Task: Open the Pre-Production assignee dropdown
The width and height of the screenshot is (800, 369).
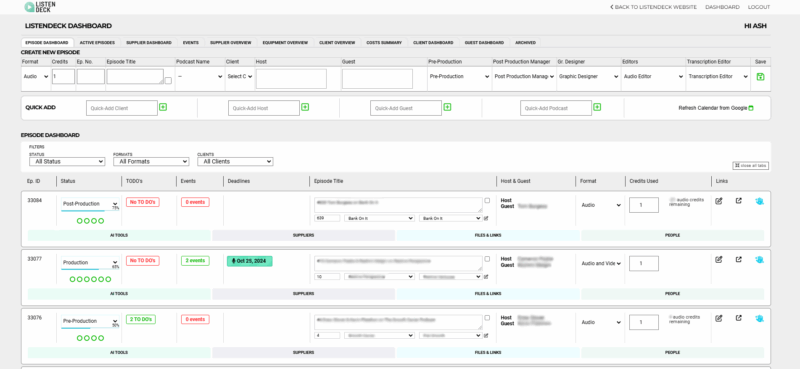Action: [x=459, y=77]
